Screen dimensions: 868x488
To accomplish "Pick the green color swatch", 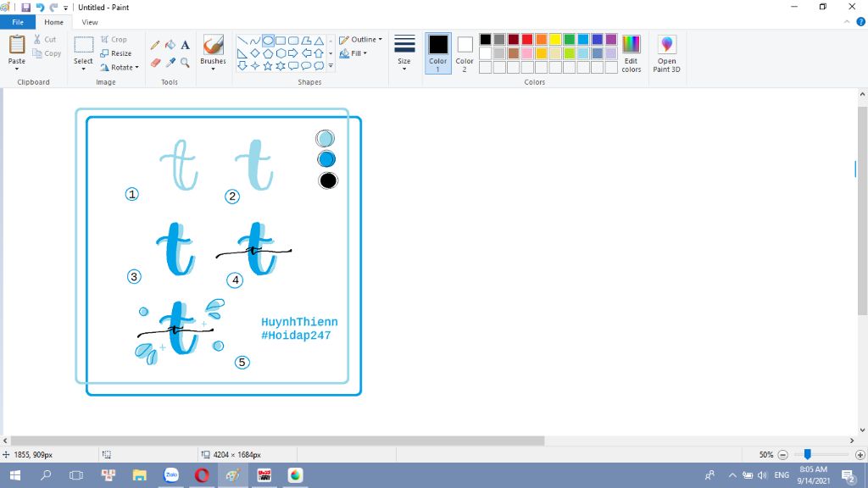I will coord(569,39).
